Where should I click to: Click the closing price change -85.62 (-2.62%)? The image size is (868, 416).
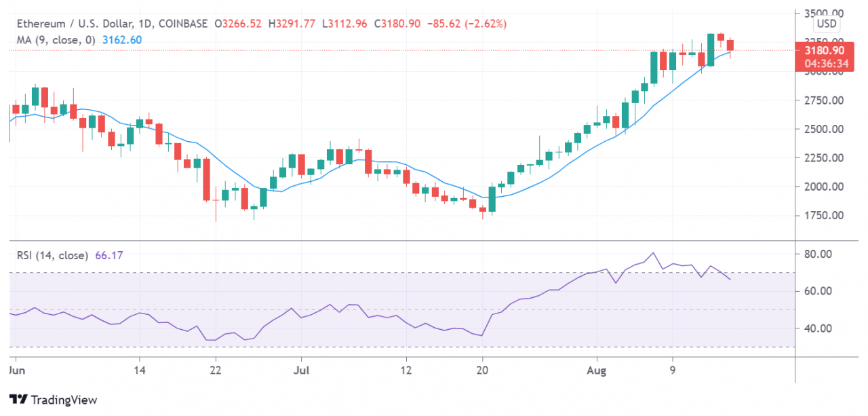click(x=467, y=24)
